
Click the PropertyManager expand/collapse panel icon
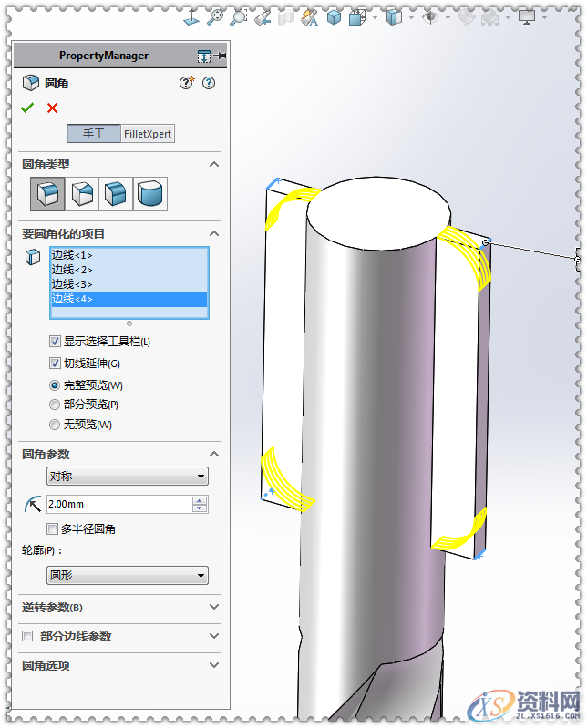pos(203,56)
